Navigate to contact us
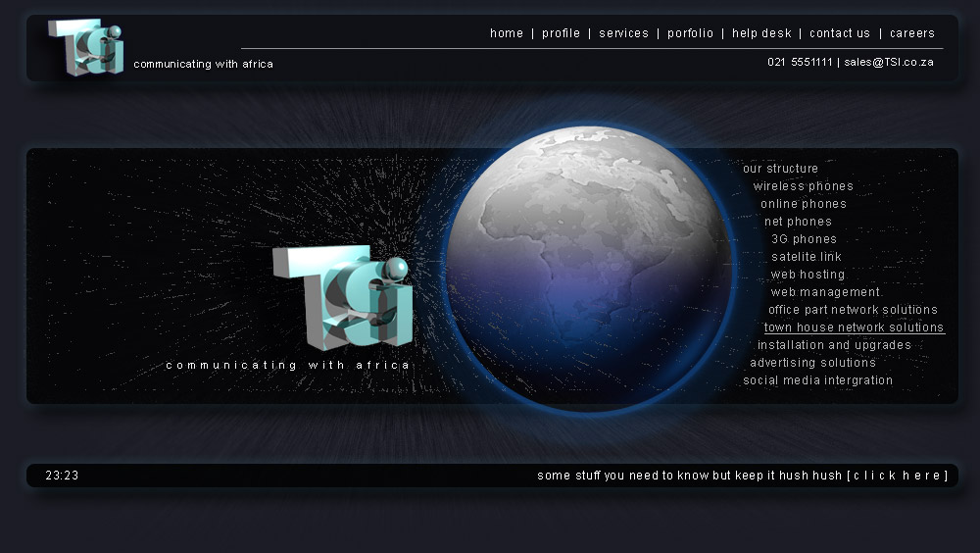This screenshot has width=980, height=553. (840, 33)
